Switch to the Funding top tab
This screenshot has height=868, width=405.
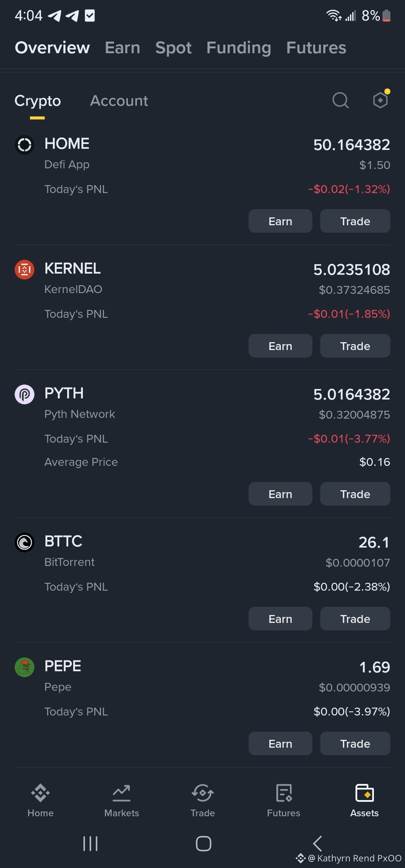point(239,48)
